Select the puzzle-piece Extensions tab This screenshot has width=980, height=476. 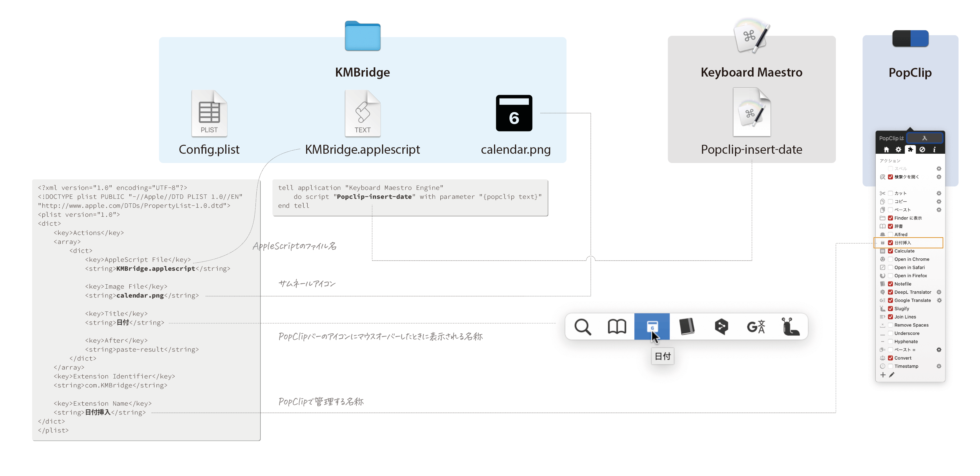pyautogui.click(x=910, y=149)
